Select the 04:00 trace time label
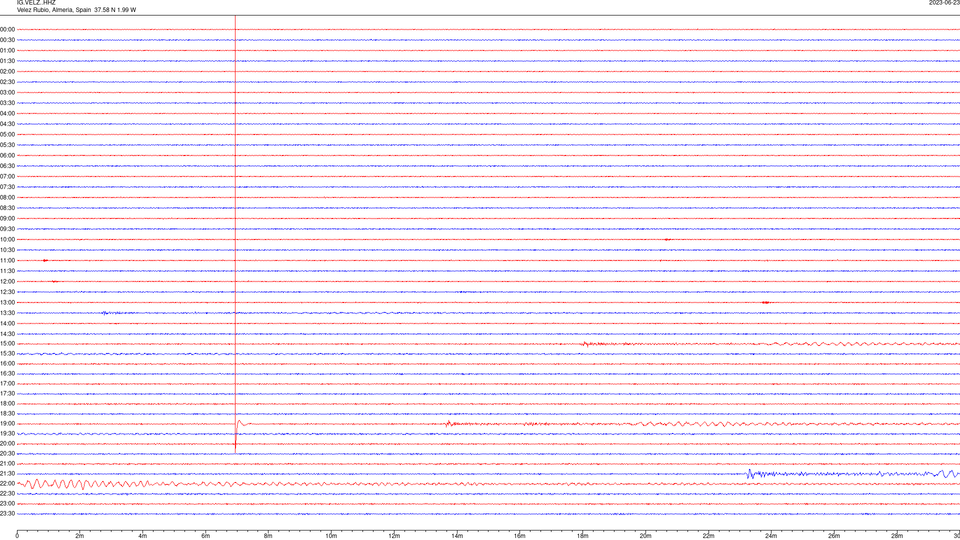The width and height of the screenshot is (960, 540). coord(7,113)
